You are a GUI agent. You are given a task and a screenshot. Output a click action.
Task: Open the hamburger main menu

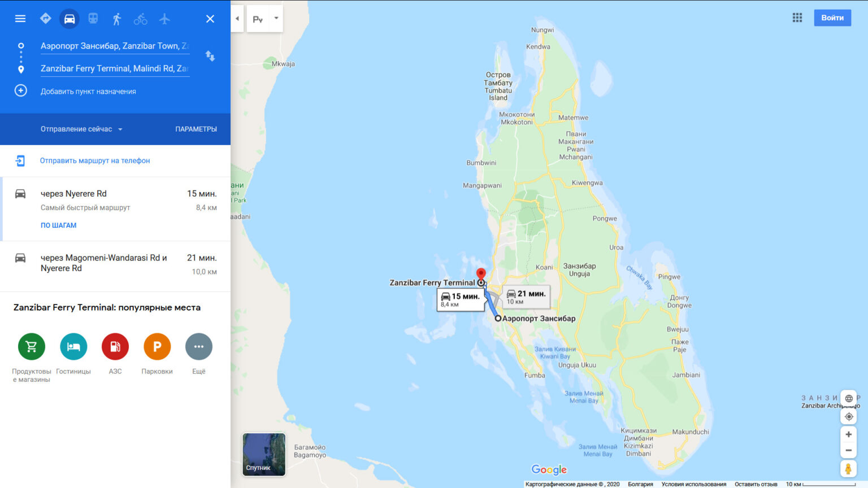point(20,19)
